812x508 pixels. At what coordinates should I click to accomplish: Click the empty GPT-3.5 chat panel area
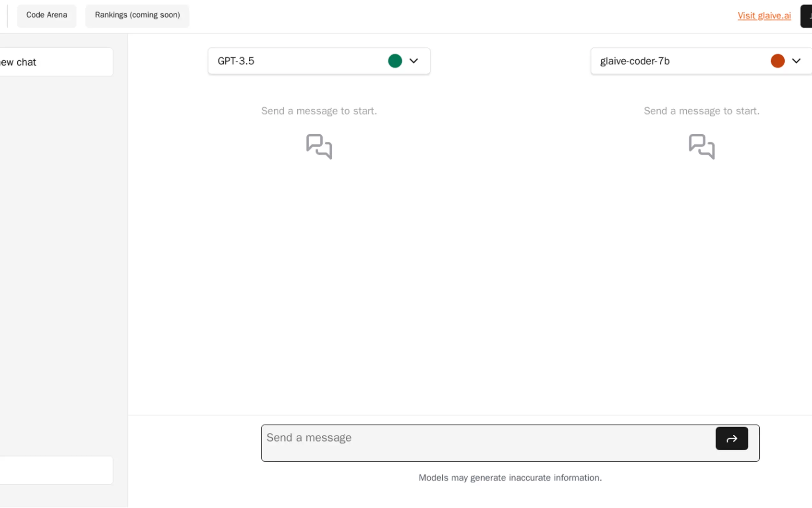pyautogui.click(x=319, y=269)
